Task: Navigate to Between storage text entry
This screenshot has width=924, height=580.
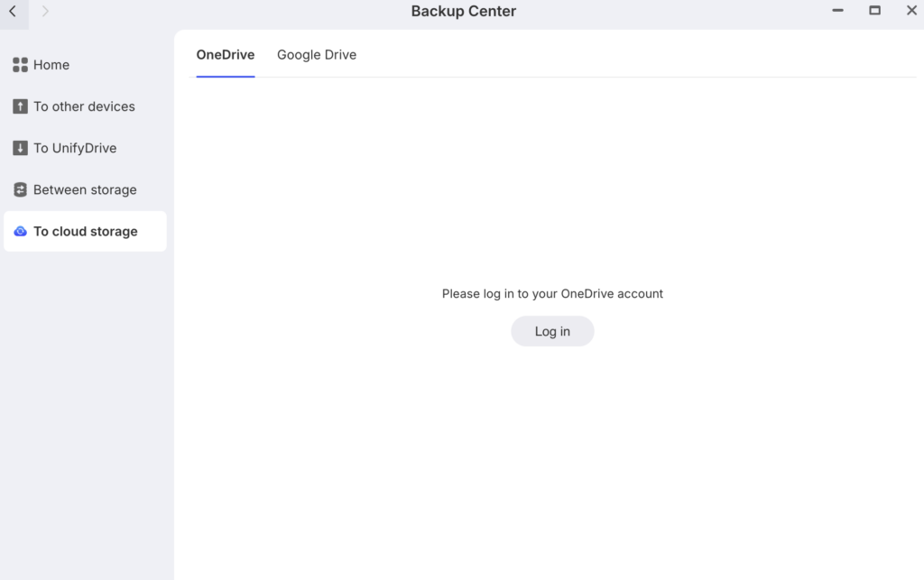Action: pyautogui.click(x=85, y=189)
